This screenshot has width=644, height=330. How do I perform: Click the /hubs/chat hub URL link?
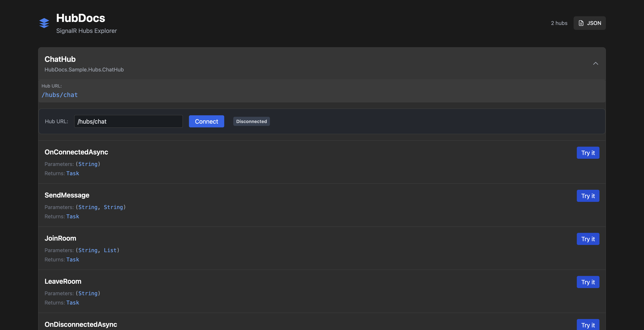(59, 95)
